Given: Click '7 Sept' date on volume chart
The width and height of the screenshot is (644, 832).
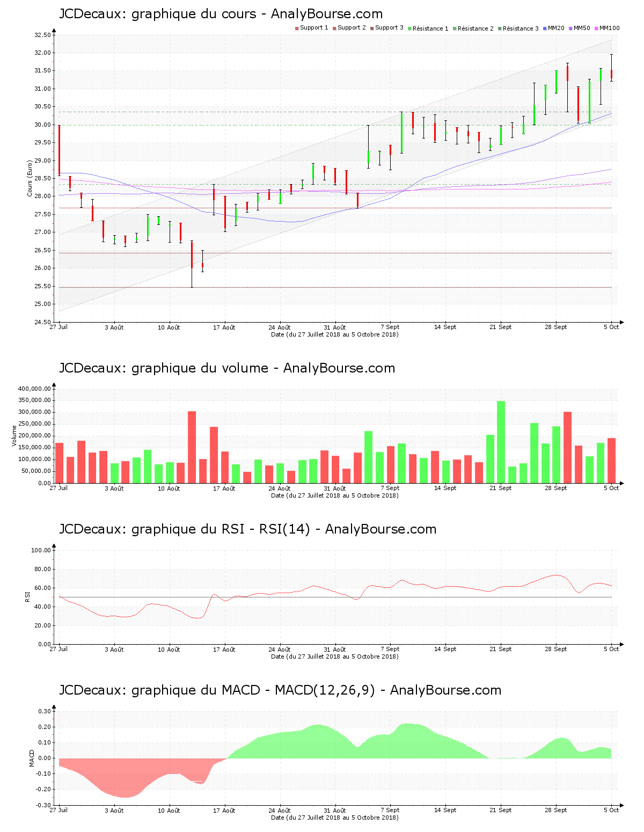Looking at the screenshot, I should [x=390, y=488].
